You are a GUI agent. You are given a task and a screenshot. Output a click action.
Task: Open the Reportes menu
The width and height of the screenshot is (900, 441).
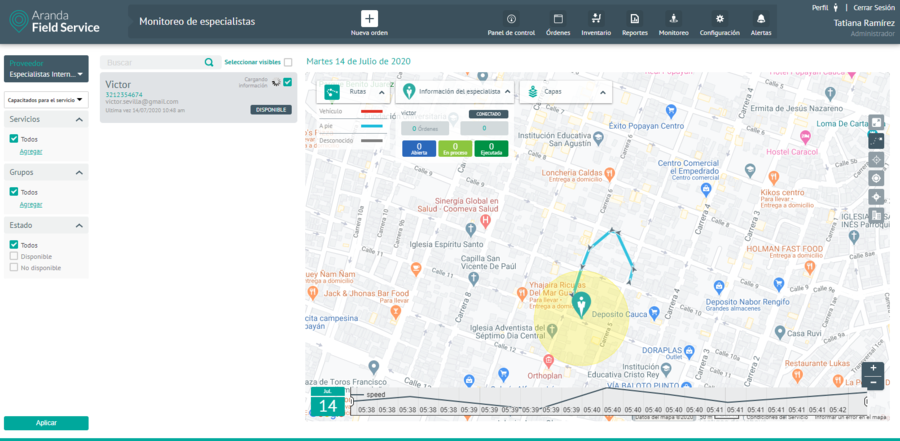coord(635,24)
